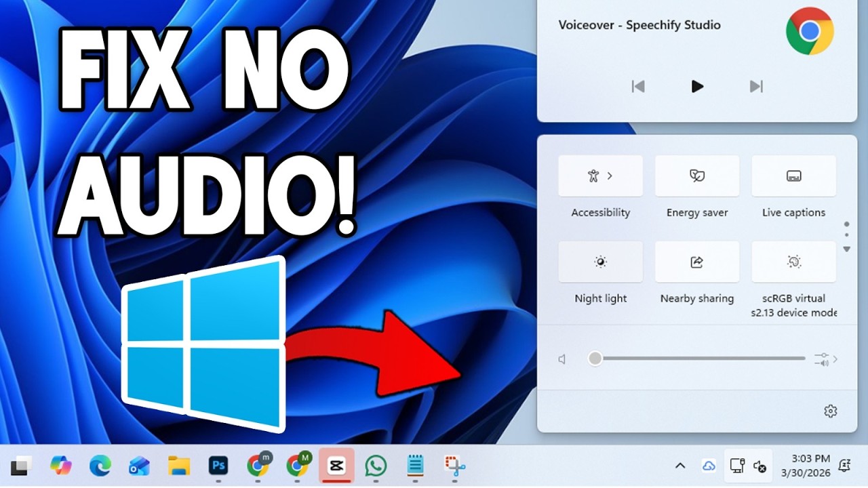Show hidden icons tray chevron

[680, 466]
